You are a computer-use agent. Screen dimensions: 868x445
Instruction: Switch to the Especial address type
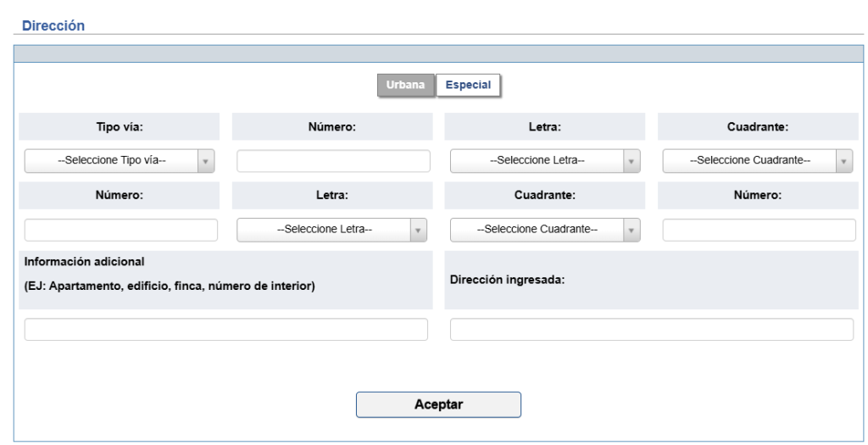(x=469, y=85)
